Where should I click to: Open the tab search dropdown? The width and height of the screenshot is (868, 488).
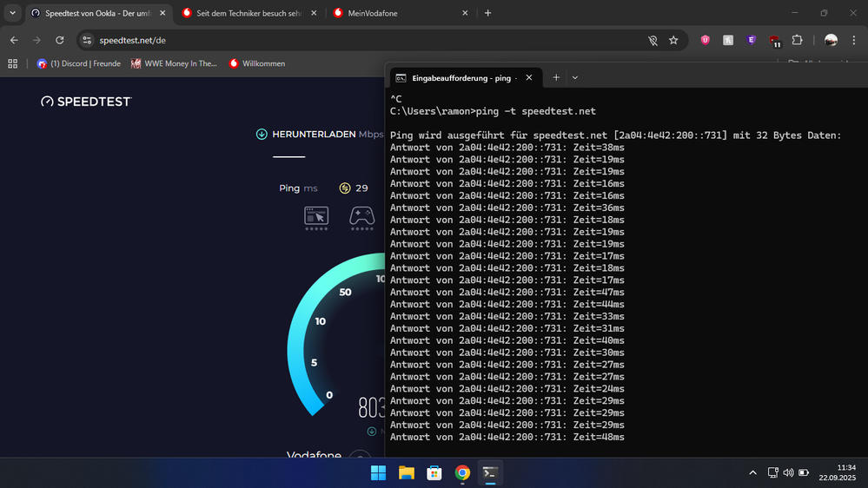click(12, 13)
